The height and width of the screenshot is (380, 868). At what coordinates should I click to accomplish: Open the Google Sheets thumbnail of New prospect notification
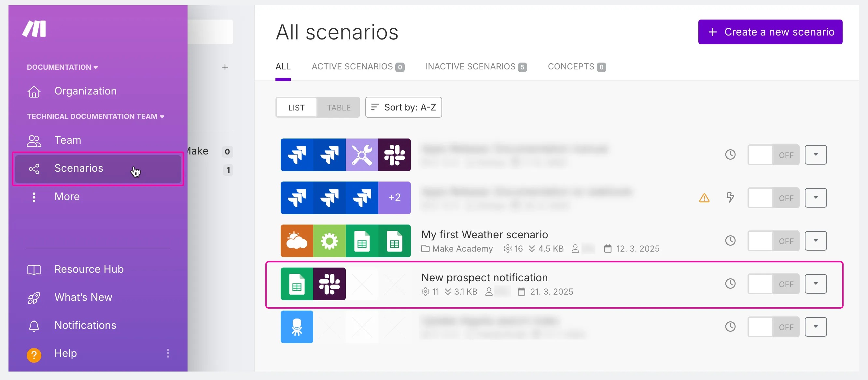[297, 284]
